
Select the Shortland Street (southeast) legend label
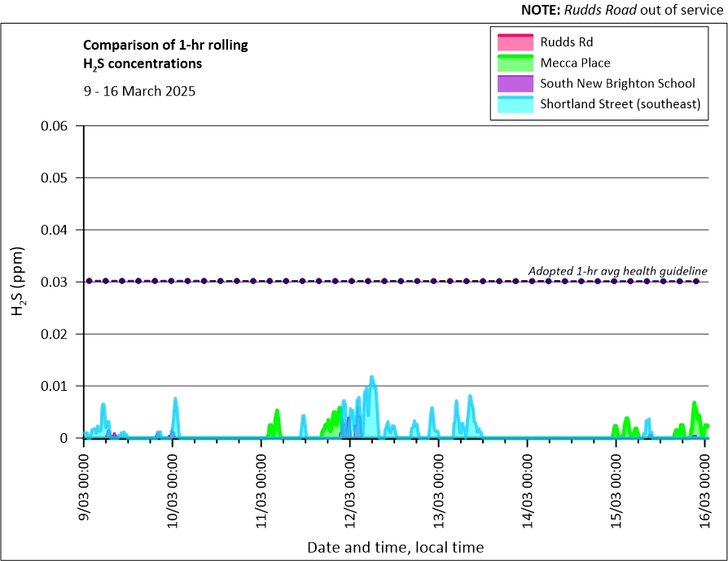(x=620, y=104)
